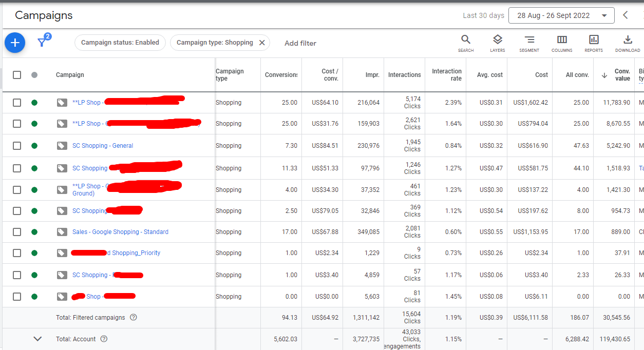The image size is (644, 350).
Task: Sort by Conv. value column header
Action: (621, 75)
